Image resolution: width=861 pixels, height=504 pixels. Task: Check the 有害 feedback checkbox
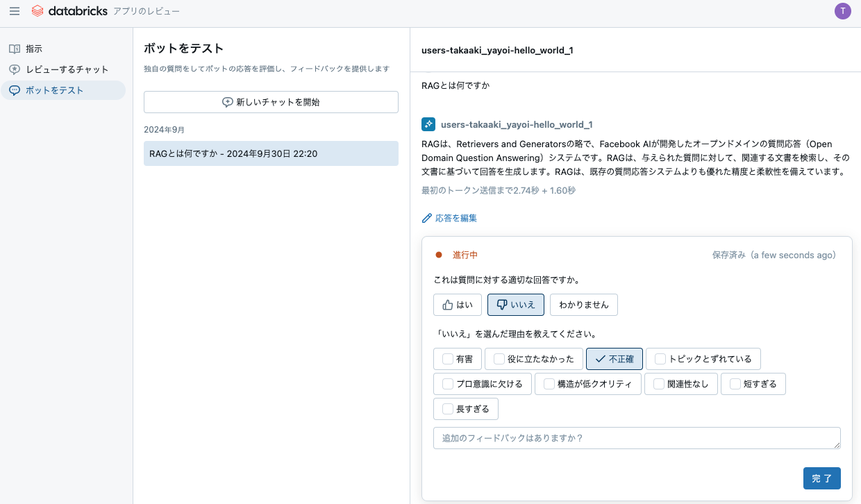point(447,359)
